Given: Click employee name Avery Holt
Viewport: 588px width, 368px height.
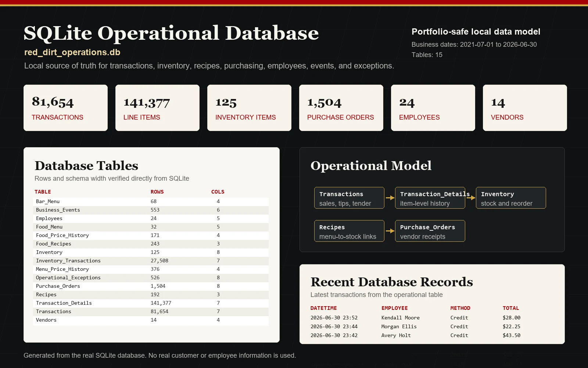Looking at the screenshot, I should pyautogui.click(x=396, y=335).
